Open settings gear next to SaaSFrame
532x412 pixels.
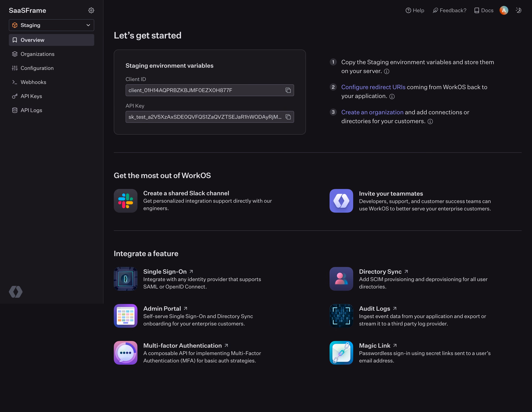coord(91,10)
